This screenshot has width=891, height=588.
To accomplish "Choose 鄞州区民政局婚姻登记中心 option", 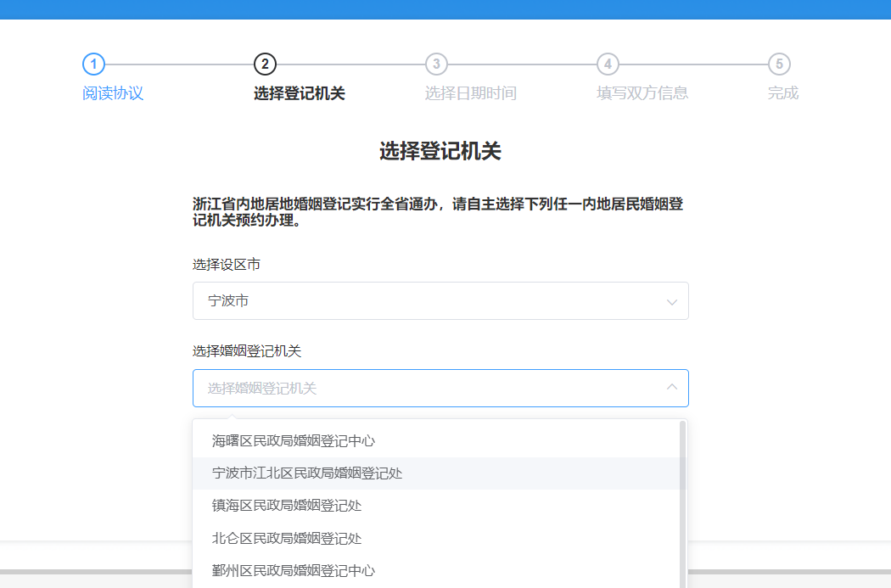I will [x=294, y=570].
